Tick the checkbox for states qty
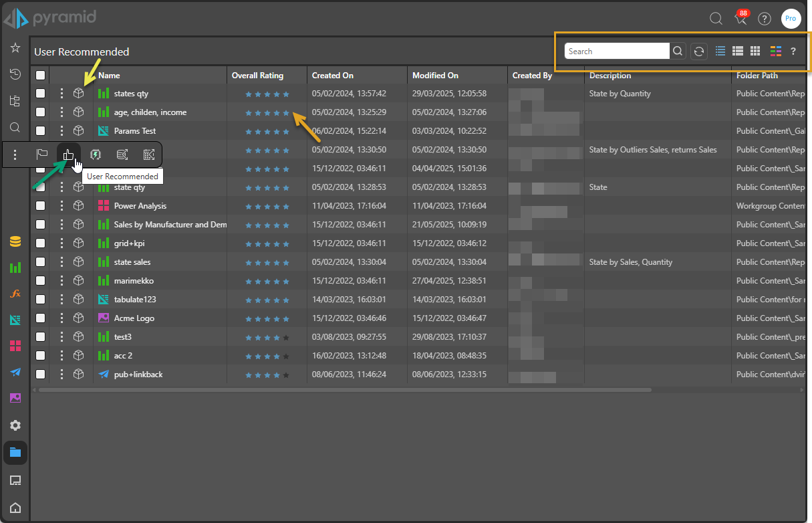The image size is (812, 523). click(x=41, y=94)
